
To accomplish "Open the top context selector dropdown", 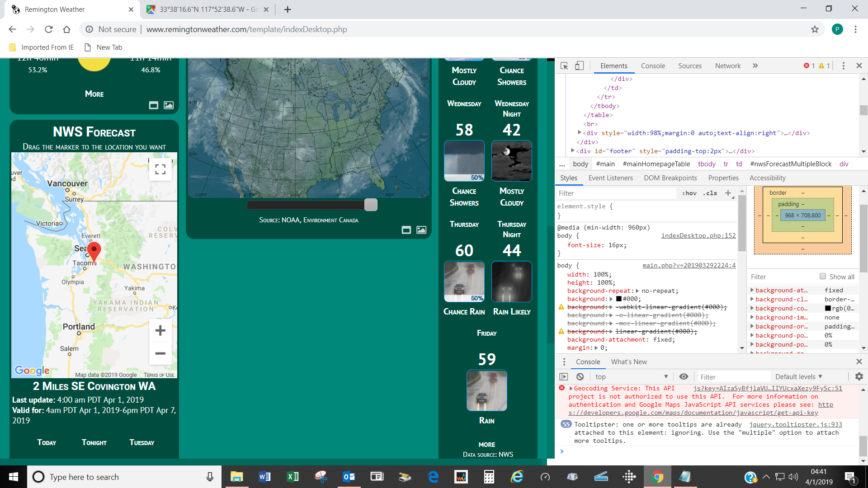I will pos(631,377).
